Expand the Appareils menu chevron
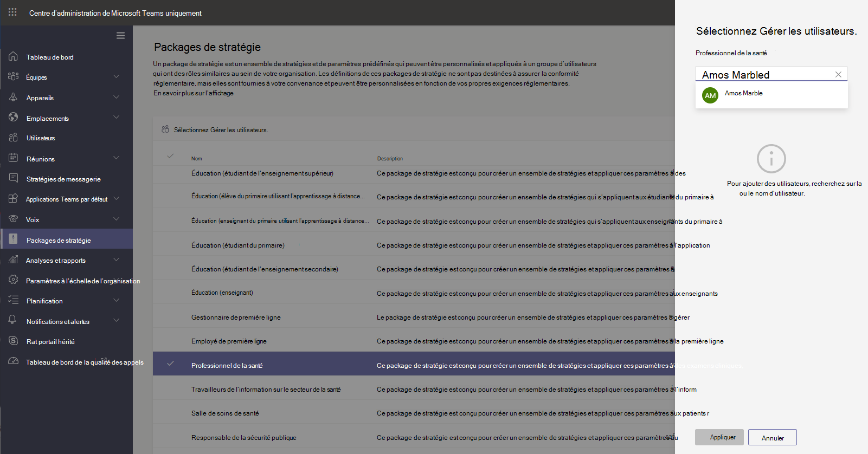 [x=116, y=97]
